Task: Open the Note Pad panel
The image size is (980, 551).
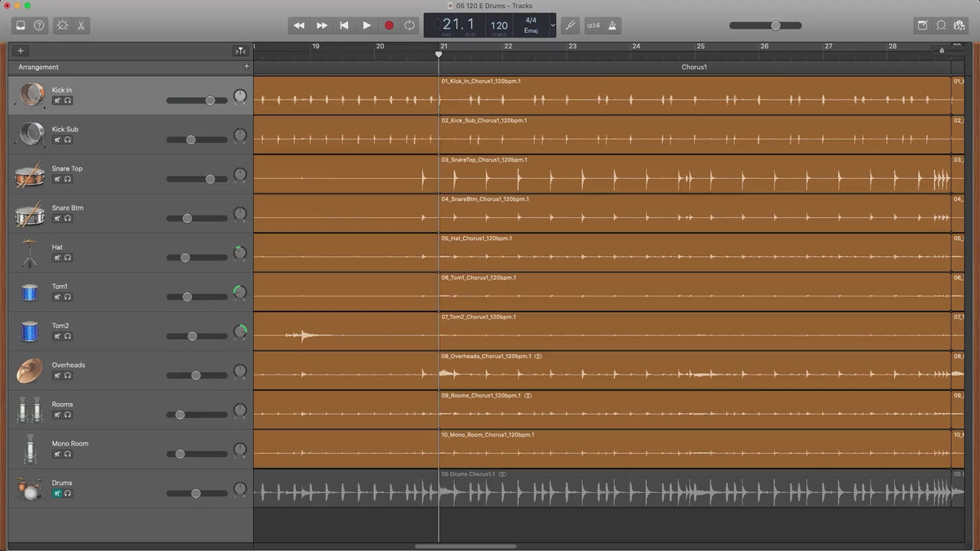Action: (x=922, y=25)
